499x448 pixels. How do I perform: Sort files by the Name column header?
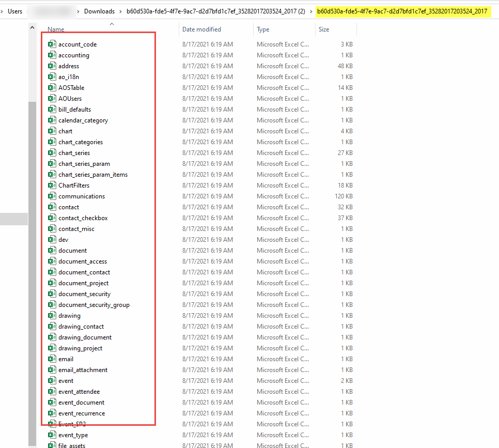(56, 29)
